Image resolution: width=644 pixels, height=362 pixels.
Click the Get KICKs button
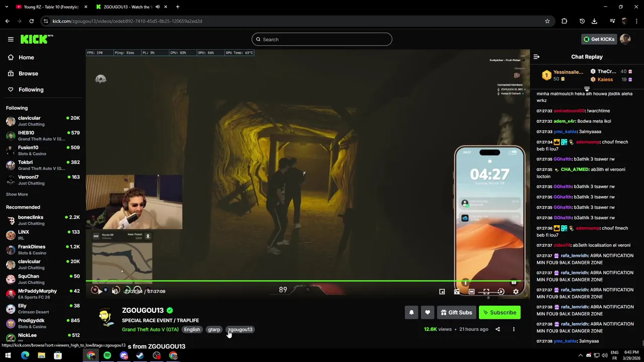[599, 39]
